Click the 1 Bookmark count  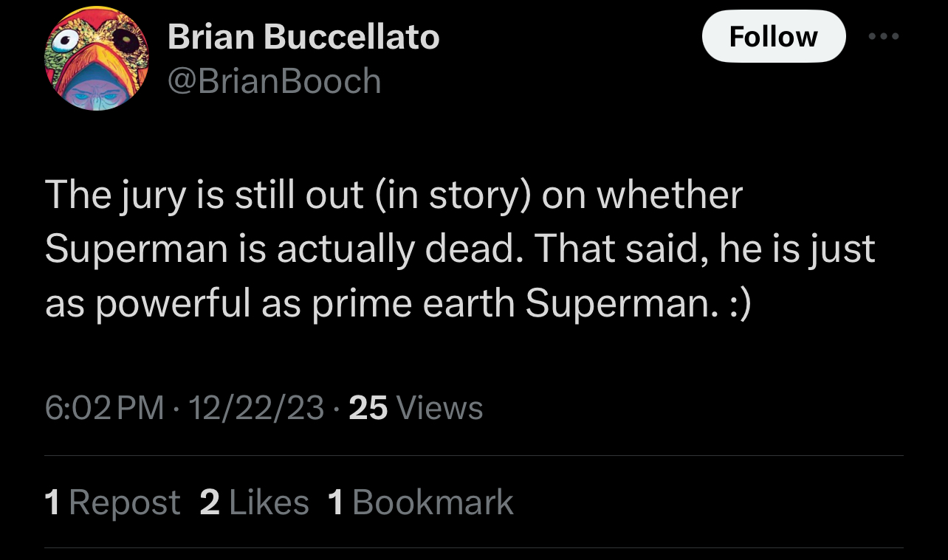(420, 502)
